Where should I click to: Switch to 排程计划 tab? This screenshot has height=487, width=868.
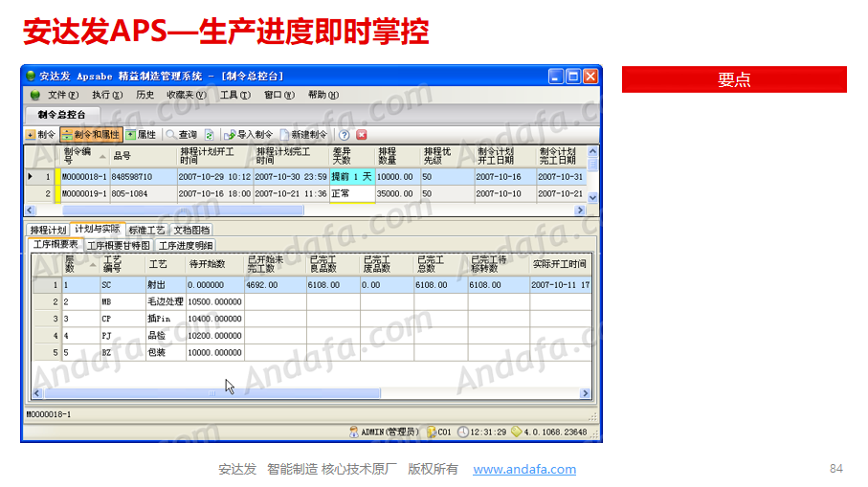click(x=48, y=230)
